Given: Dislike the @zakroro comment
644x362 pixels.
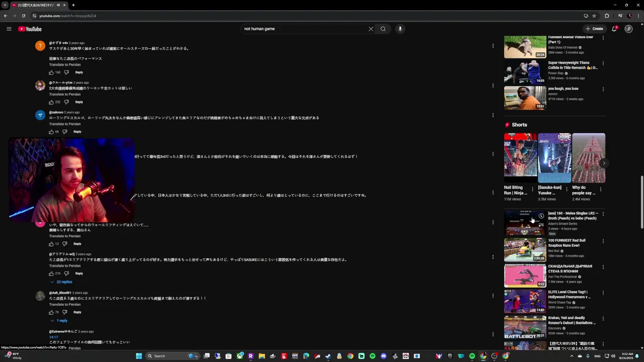Looking at the screenshot, I should (x=64, y=132).
